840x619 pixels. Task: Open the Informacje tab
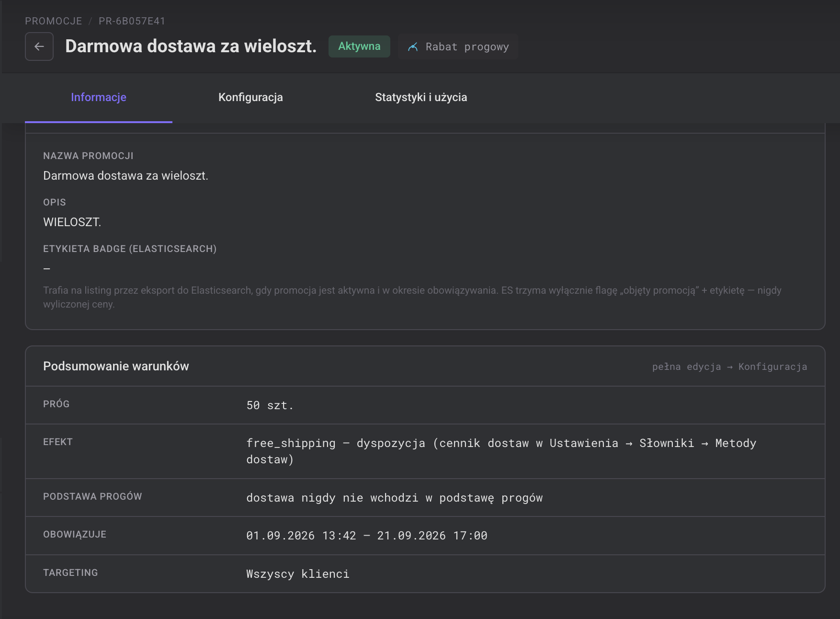click(99, 97)
